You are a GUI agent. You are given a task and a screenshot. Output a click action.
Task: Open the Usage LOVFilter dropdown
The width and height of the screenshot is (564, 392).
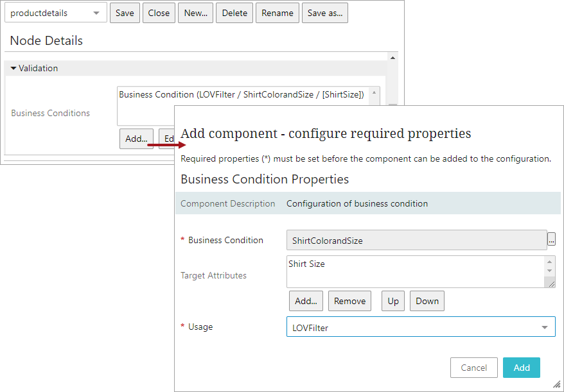(x=420, y=327)
